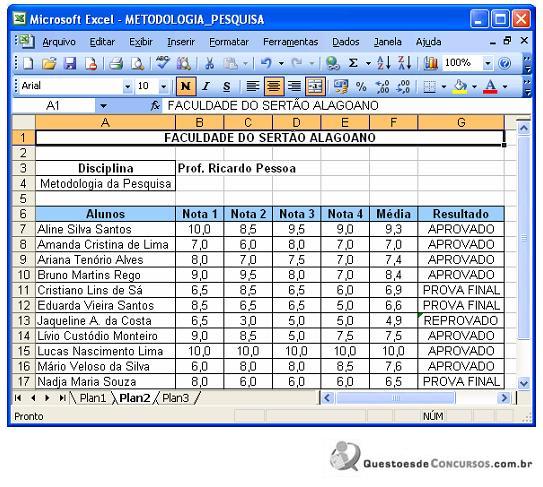This screenshot has width=543, height=487.
Task: Click the research icon next to spelling
Action: click(184, 63)
